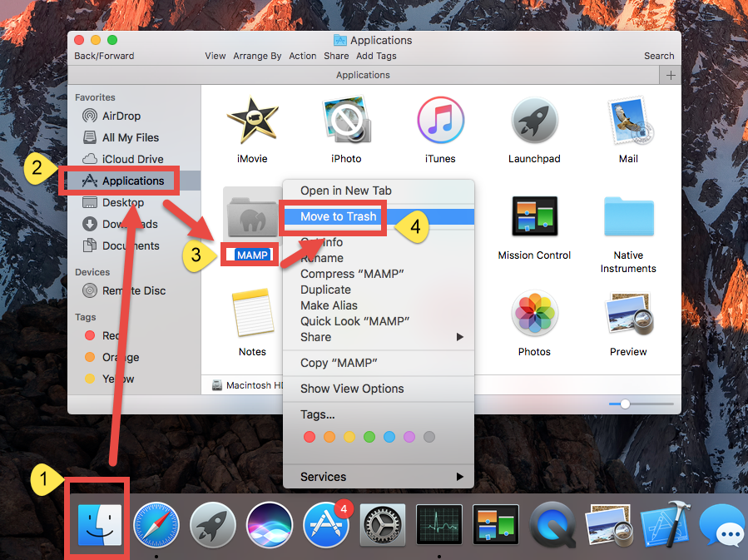748x560 pixels.
Task: Open the Native Instruments folder
Action: click(628, 216)
